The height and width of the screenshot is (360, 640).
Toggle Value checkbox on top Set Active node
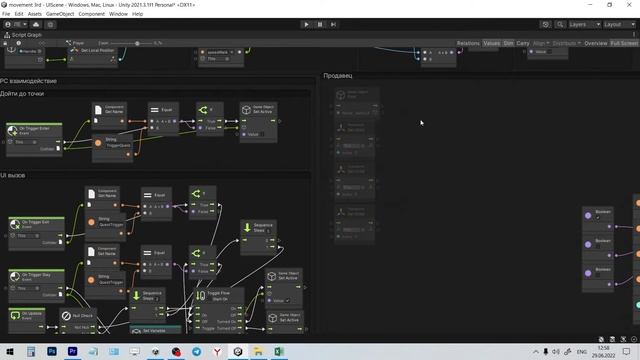click(x=262, y=134)
